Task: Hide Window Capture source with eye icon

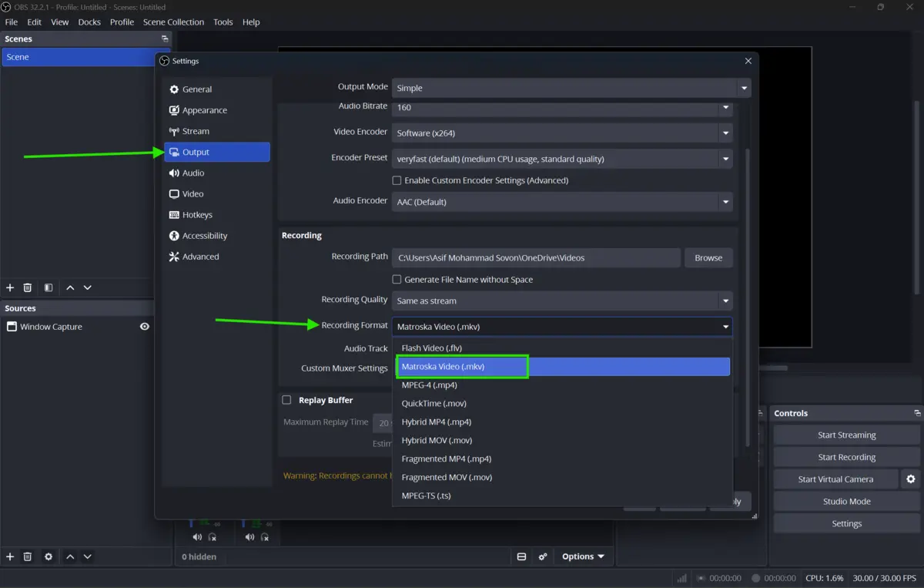Action: click(x=144, y=327)
